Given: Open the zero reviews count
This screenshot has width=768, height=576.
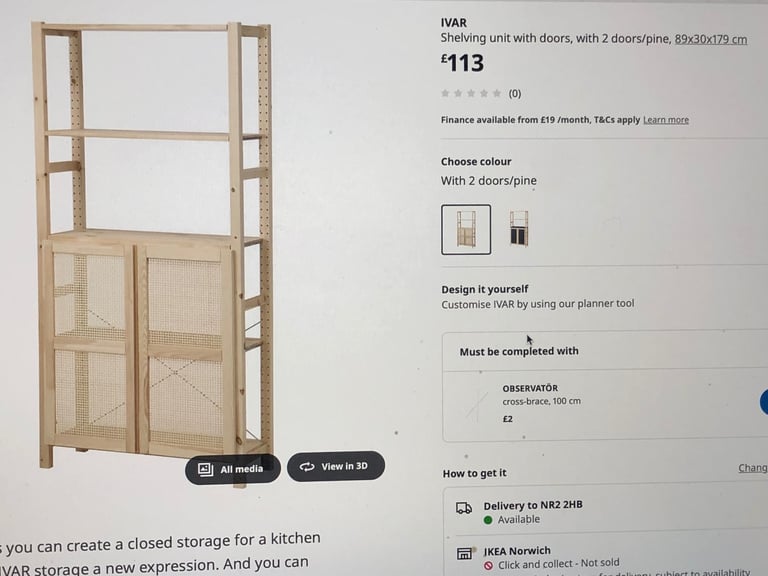Looking at the screenshot, I should pos(515,94).
